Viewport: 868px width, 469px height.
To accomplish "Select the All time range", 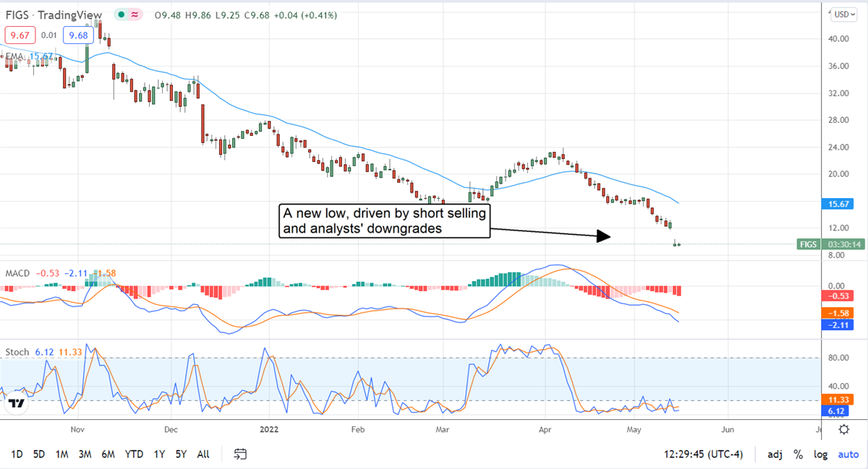I will click(203, 455).
